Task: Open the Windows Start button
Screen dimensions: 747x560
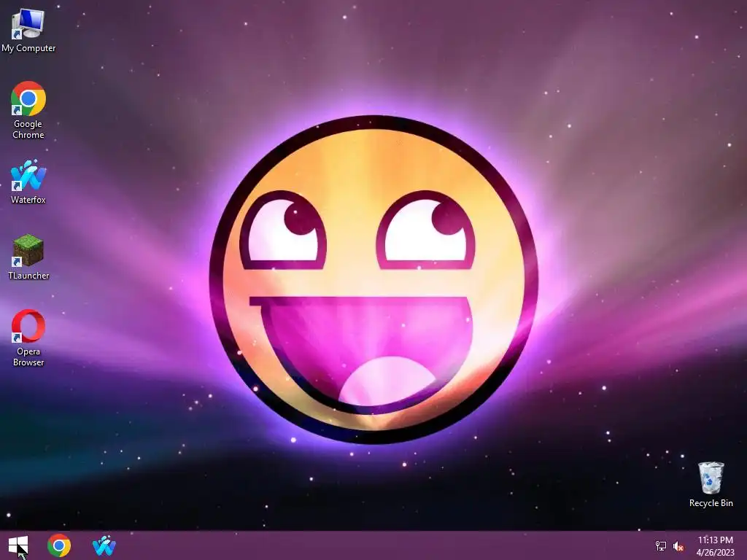Action: click(18, 545)
